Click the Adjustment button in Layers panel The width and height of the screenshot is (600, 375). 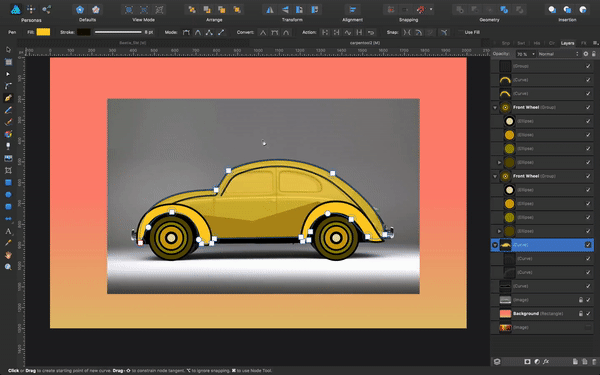tap(537, 362)
